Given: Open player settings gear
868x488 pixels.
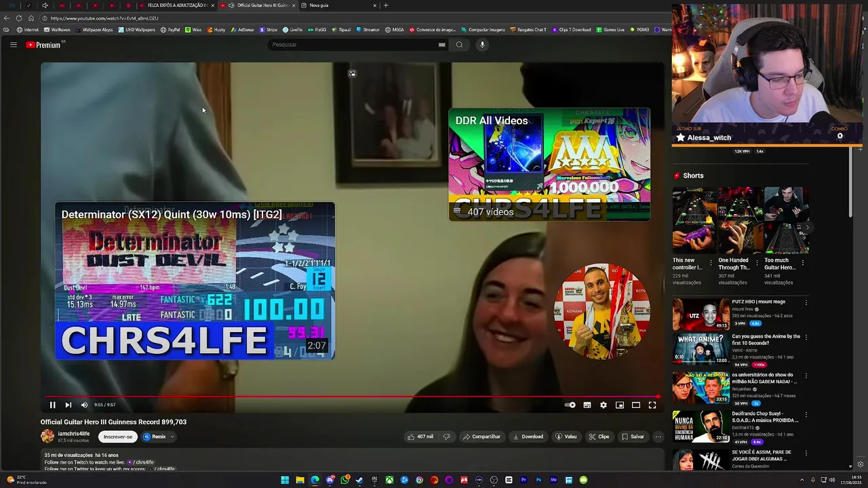Looking at the screenshot, I should (x=604, y=405).
